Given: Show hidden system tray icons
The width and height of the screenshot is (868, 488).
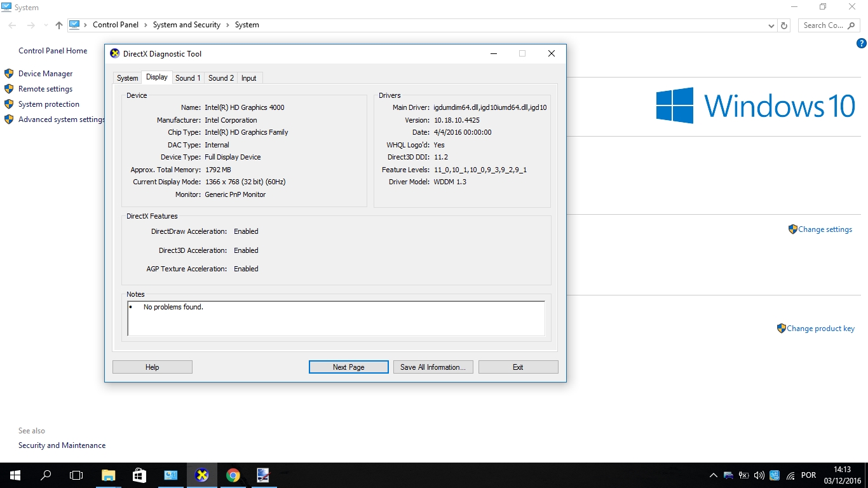Looking at the screenshot, I should click(x=714, y=475).
